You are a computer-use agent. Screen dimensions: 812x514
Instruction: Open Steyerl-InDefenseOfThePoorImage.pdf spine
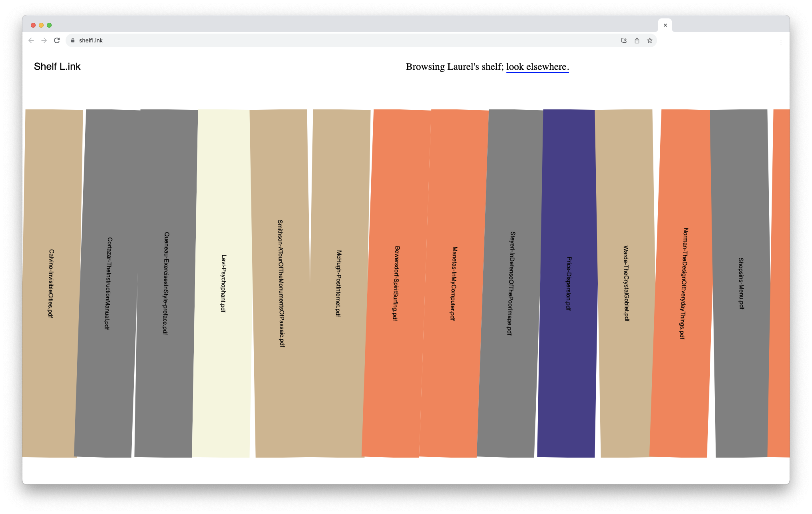point(511,283)
